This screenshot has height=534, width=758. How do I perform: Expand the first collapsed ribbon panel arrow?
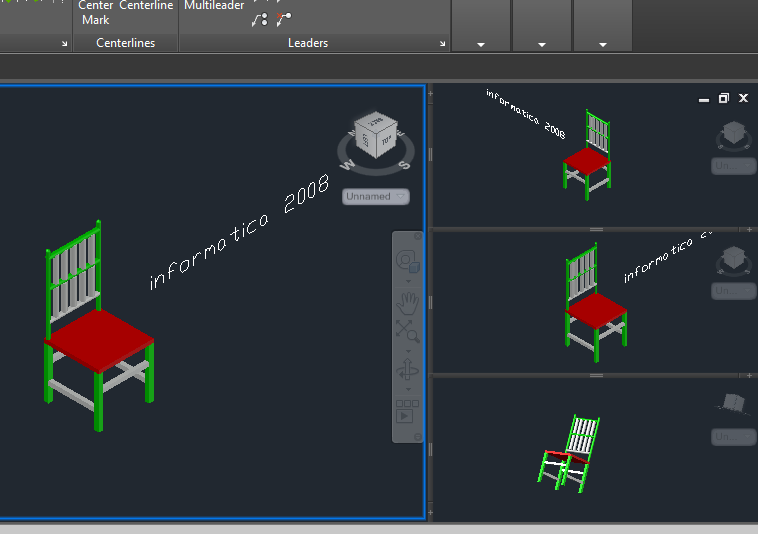pyautogui.click(x=481, y=45)
